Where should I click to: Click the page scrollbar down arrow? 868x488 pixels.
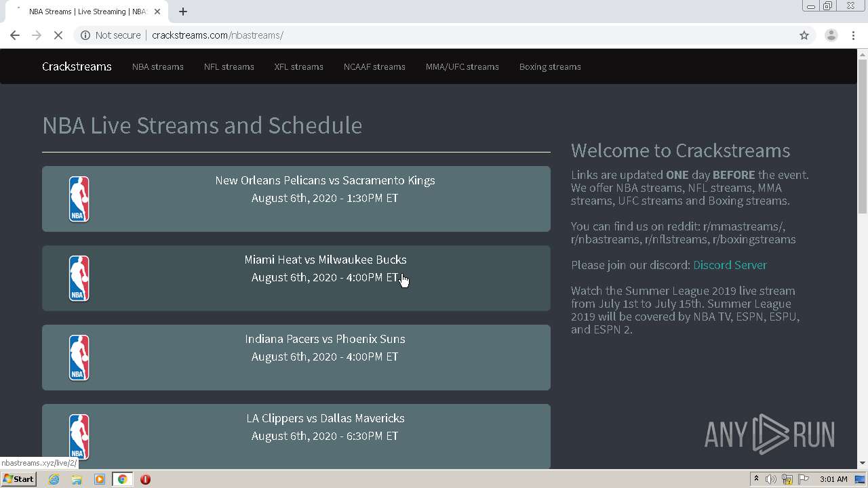(863, 463)
